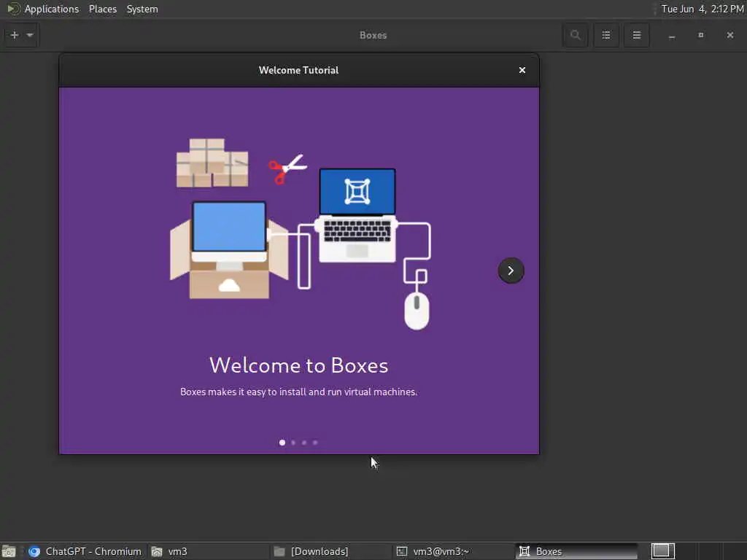
Task: Switch to ChatGPT - Chromium in the taskbar
Action: point(85,551)
